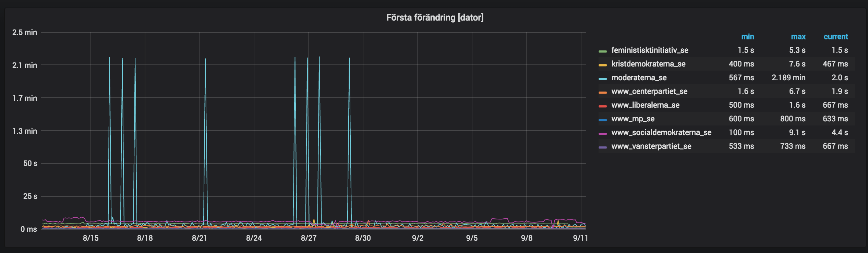Sort legend by current column header
Viewport: 868px width, 253px height.
836,37
